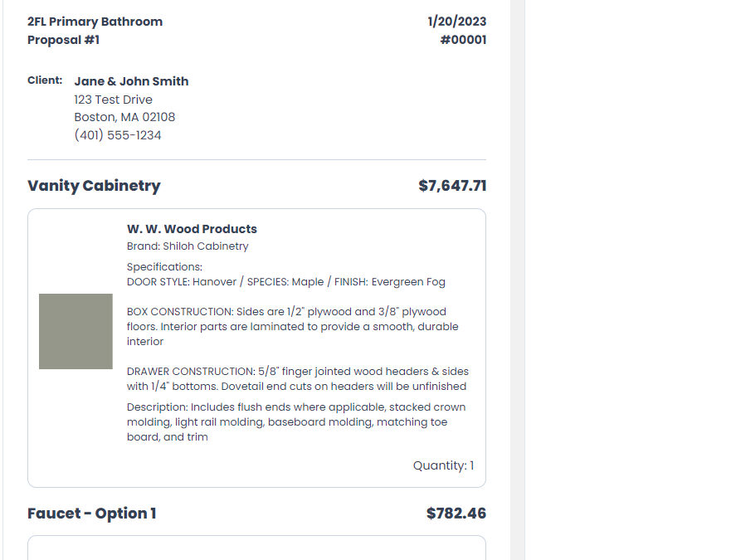Click the Quantity: 1 label
The height and width of the screenshot is (560, 736).
tap(444, 465)
